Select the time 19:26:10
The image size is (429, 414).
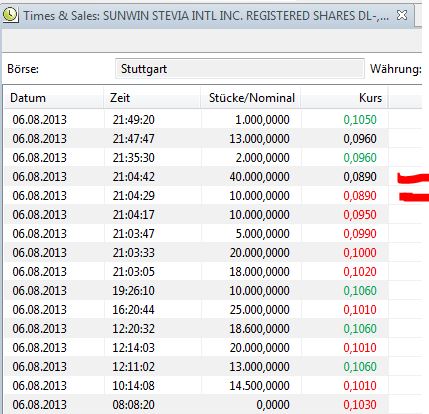point(134,291)
